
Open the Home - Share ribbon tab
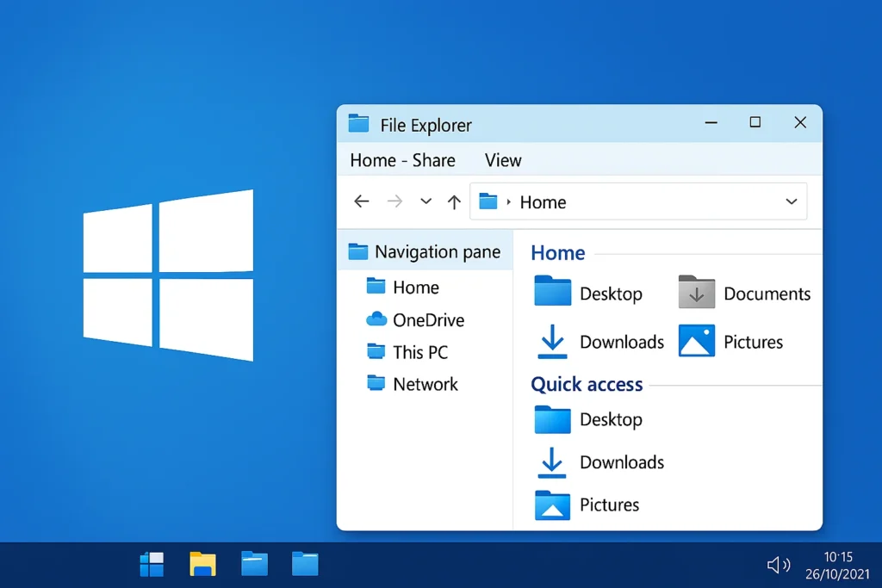coord(402,161)
